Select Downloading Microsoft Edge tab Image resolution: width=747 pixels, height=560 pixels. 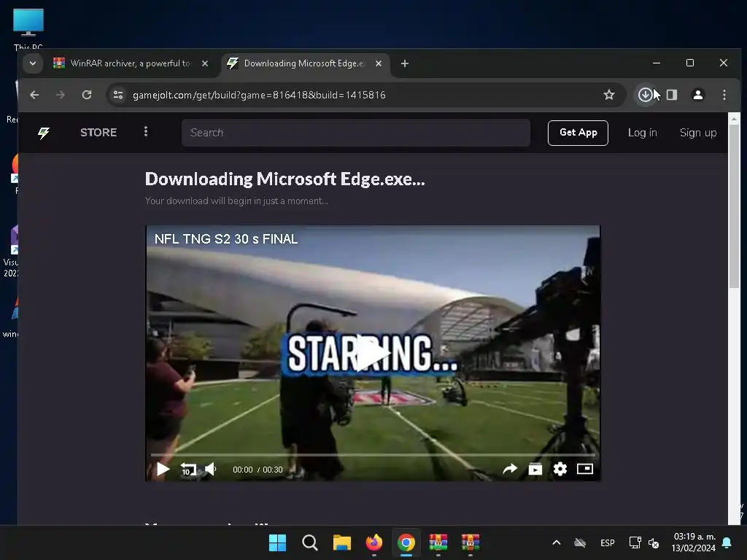tap(304, 63)
